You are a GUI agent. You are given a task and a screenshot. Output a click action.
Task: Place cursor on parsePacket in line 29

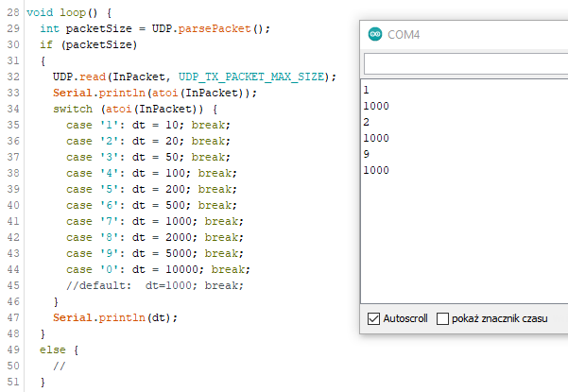click(x=215, y=28)
